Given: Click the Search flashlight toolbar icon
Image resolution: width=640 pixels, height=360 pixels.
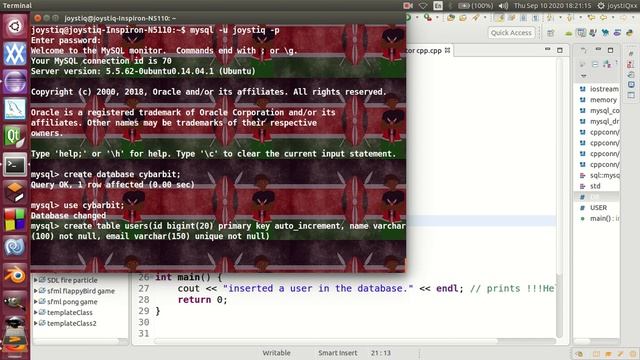Looking at the screenshot, I should (476, 18).
